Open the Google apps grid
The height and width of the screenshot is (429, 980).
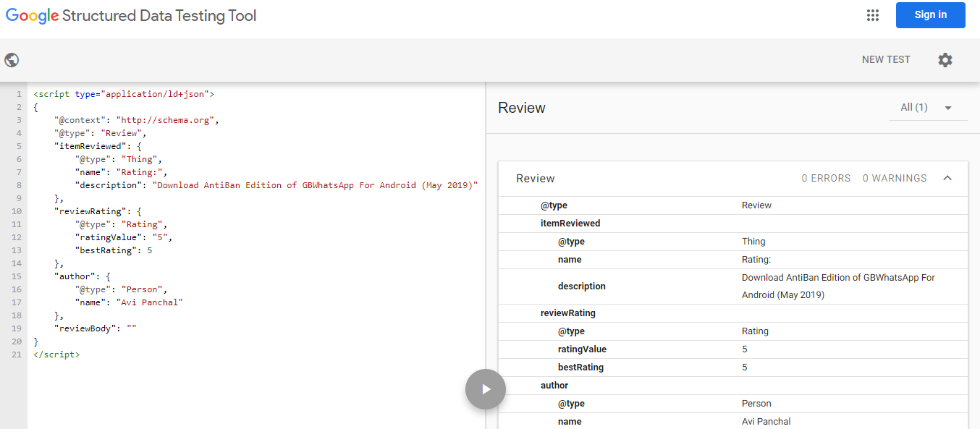pyautogui.click(x=872, y=15)
